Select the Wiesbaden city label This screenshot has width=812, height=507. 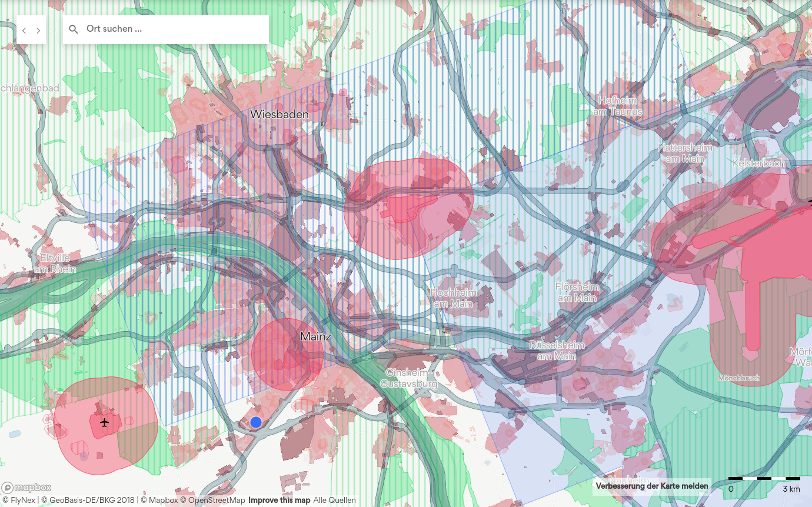(x=279, y=115)
